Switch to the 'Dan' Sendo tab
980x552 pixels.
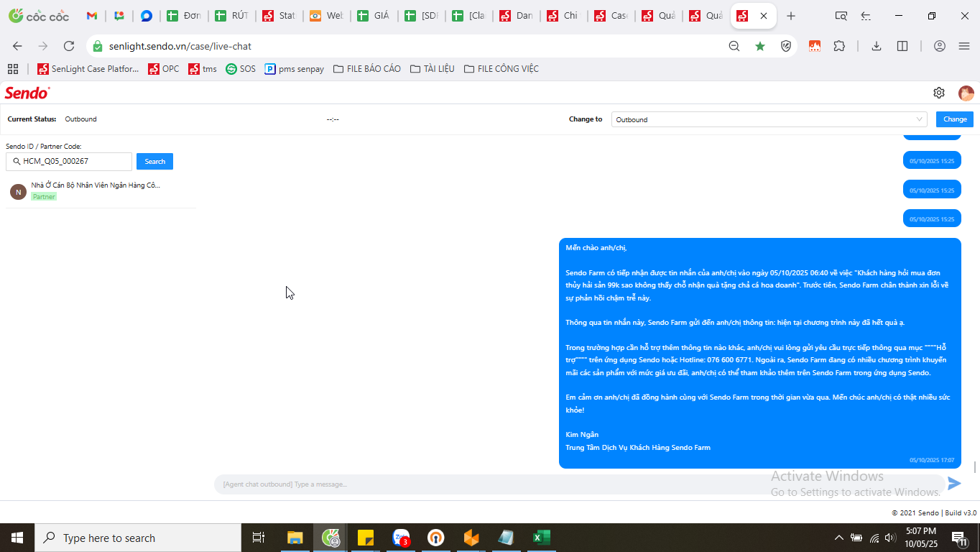click(x=516, y=16)
